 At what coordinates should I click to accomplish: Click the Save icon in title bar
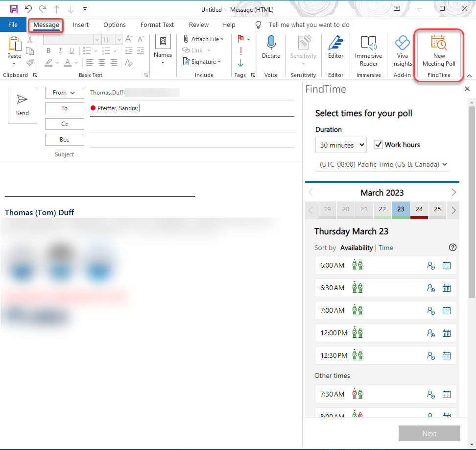(x=14, y=9)
